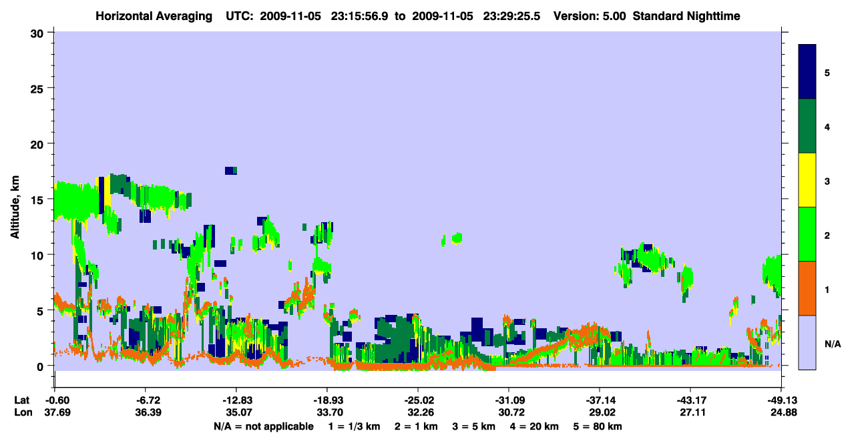Click the 24.88 longitude tick label
Viewport: 868px width, 445px height.
pyautogui.click(x=781, y=413)
